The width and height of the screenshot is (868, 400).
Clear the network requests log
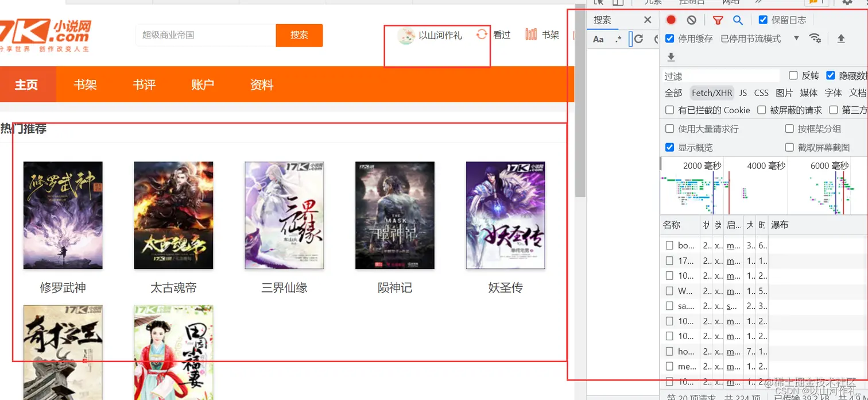pyautogui.click(x=691, y=20)
